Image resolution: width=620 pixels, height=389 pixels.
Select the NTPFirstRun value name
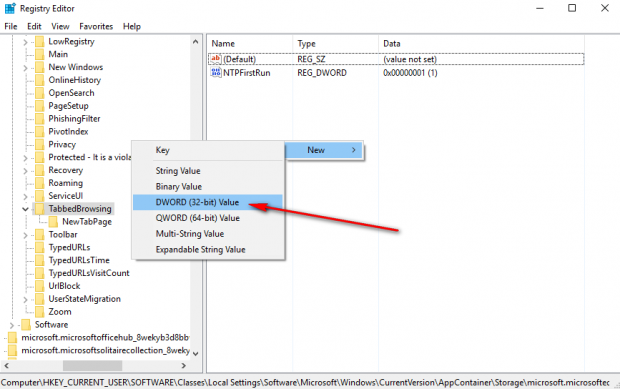pyautogui.click(x=247, y=73)
